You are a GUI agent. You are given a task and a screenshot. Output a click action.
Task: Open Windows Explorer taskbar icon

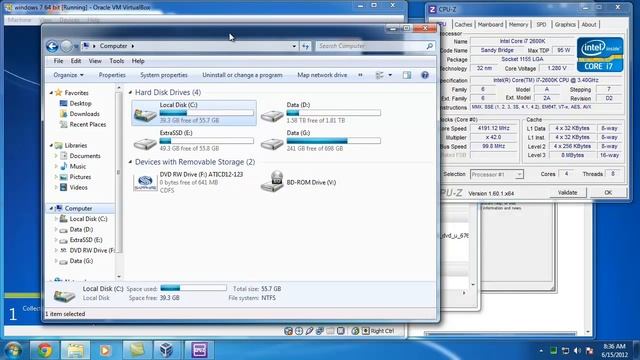[x=76, y=350]
